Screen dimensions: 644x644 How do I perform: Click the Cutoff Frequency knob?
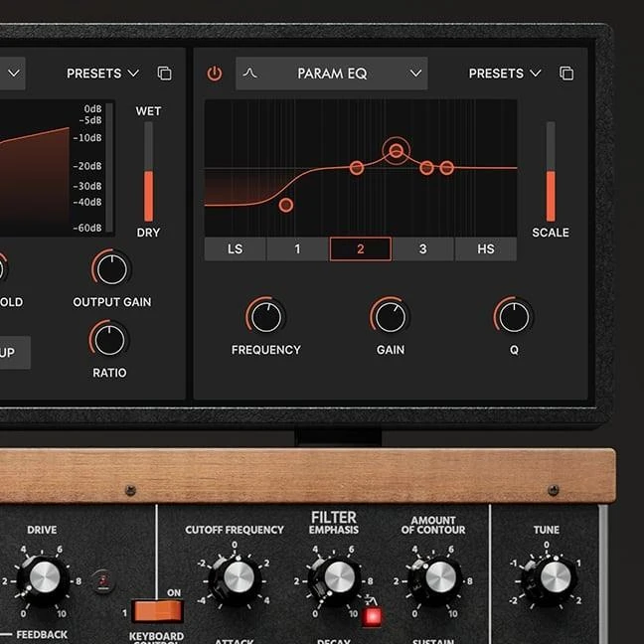pyautogui.click(x=238, y=579)
